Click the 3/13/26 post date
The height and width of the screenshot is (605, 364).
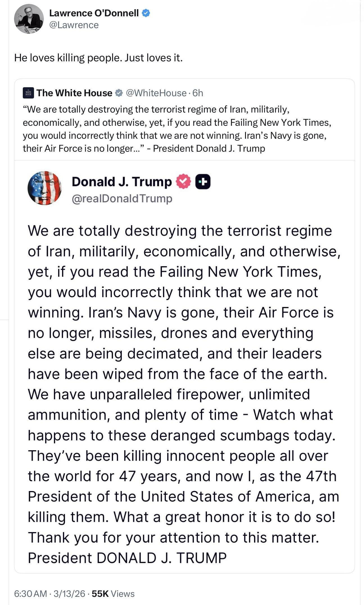pos(69,593)
